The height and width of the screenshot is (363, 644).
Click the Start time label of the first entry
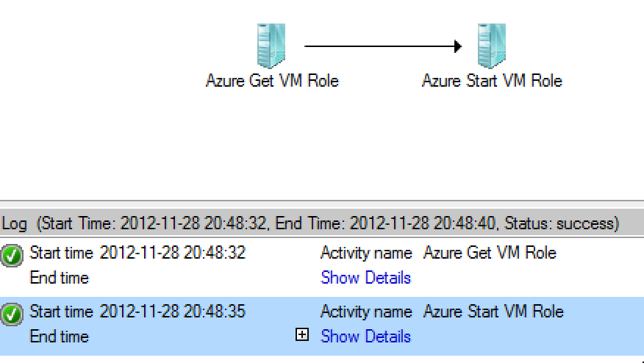62,253
